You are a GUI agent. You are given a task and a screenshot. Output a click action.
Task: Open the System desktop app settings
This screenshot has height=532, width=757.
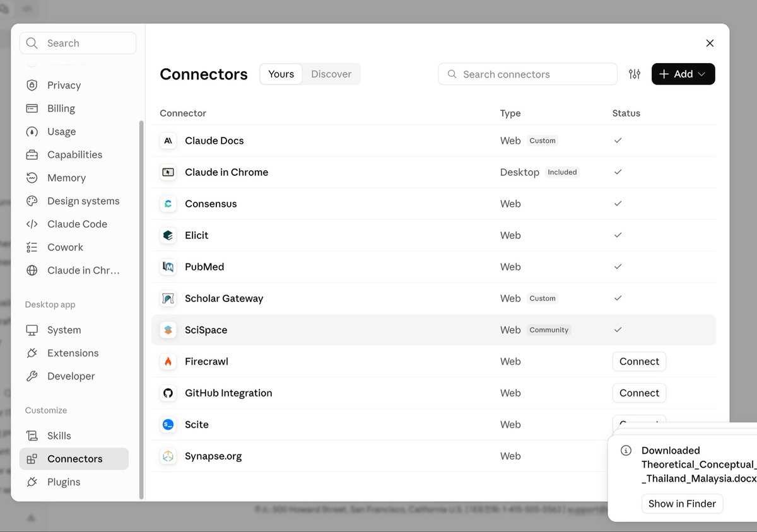click(x=74, y=330)
